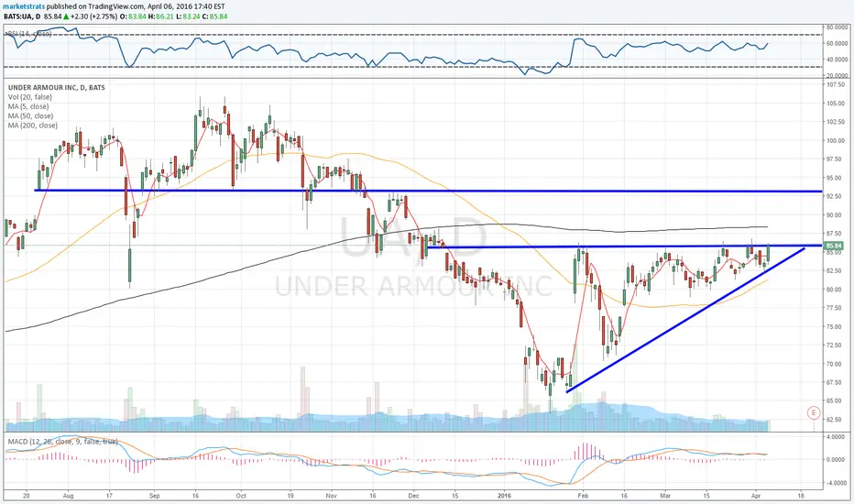Click the BATS:UA, D symbol text in header
Image resolution: width=854 pixels, height=504 pixels.
tap(22, 16)
